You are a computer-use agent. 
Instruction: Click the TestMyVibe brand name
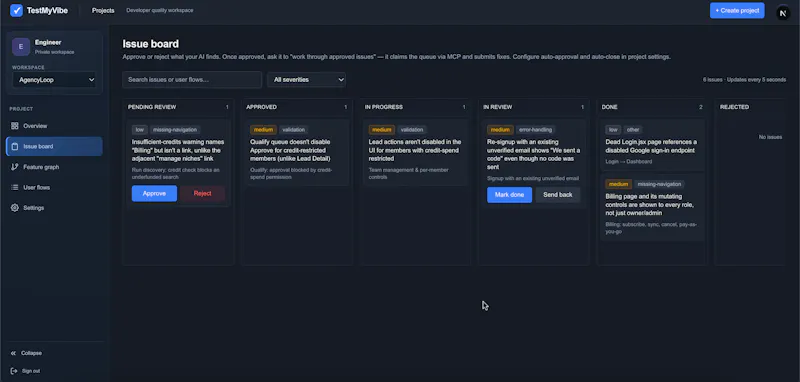click(47, 10)
